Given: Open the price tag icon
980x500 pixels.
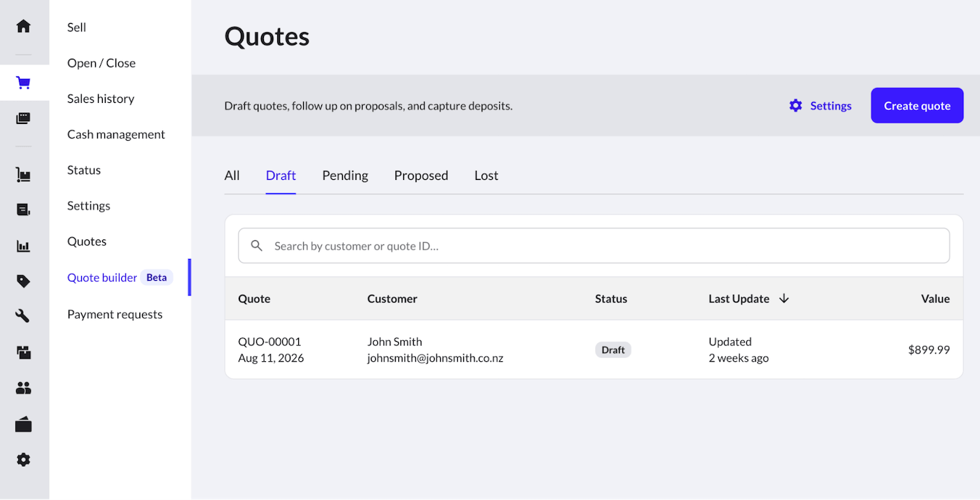Looking at the screenshot, I should click(x=24, y=281).
